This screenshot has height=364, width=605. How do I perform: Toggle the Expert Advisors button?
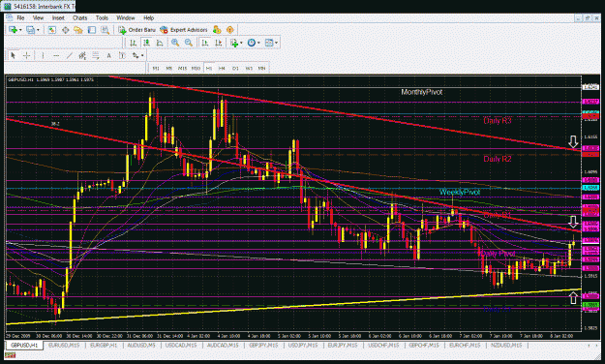pos(184,30)
